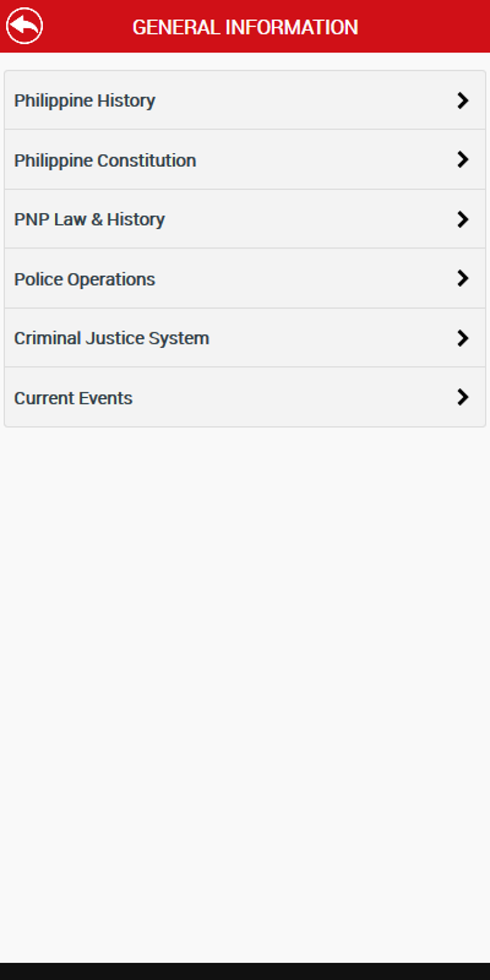Screen dimensions: 490x980
Task: Expand Philippine Constitution via its chevron
Action: coord(463,159)
